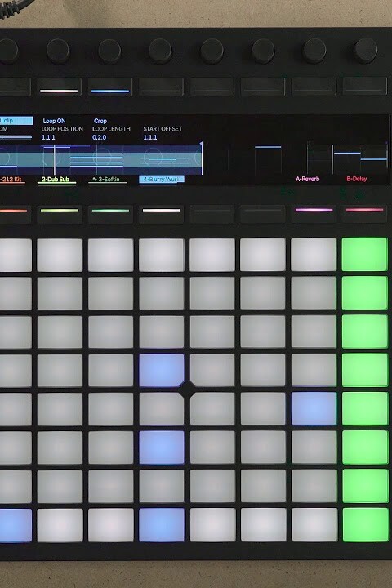
Task: Select the highlighted 4-Blurry Wurl track
Action: pyautogui.click(x=162, y=179)
